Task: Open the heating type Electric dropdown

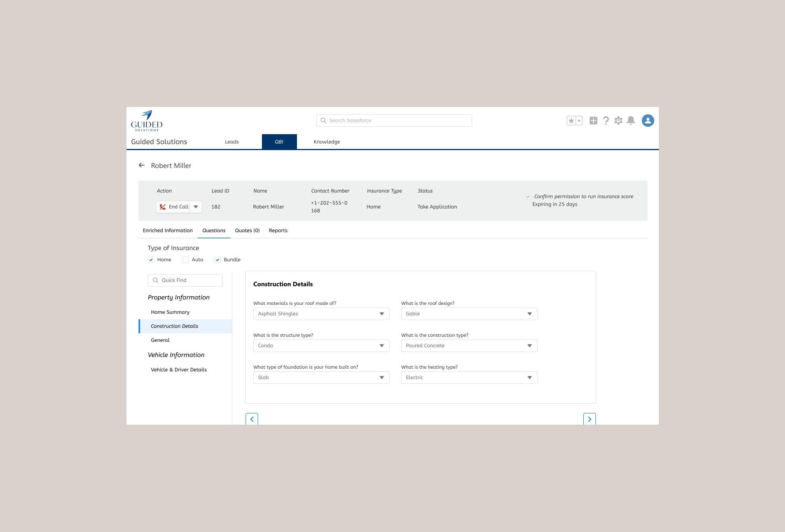Action: [x=469, y=378]
